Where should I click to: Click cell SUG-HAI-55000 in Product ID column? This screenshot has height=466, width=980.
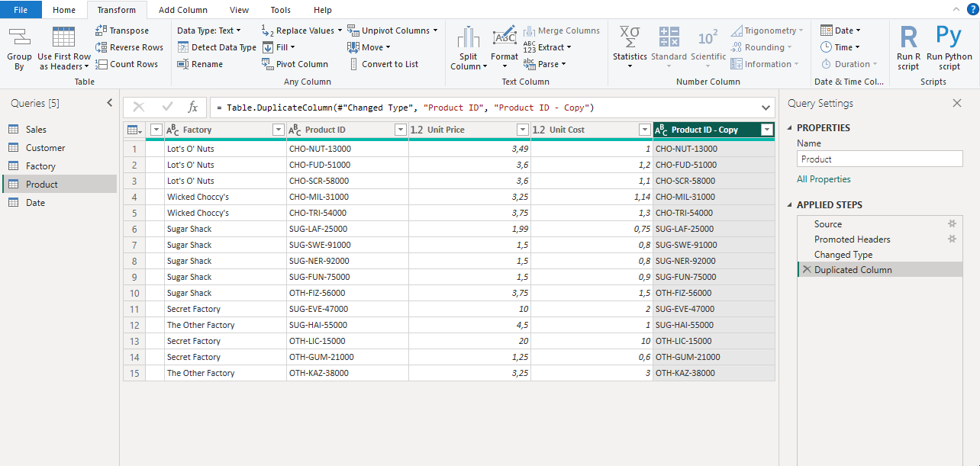click(x=347, y=325)
